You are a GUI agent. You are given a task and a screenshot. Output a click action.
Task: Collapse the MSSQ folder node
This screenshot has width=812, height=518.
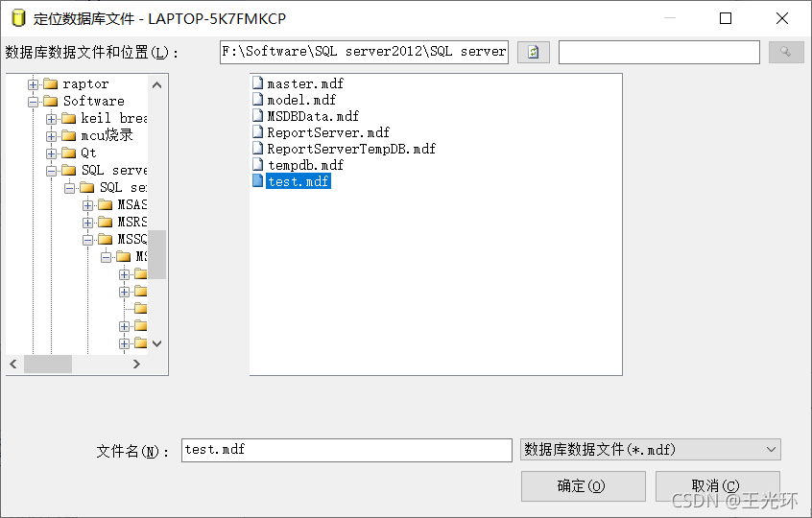click(88, 240)
